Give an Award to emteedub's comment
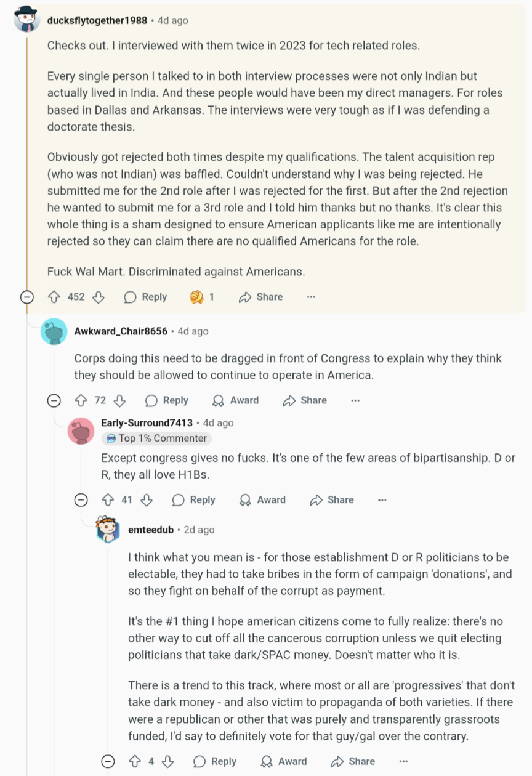Image resolution: width=532 pixels, height=776 pixels. pyautogui.click(x=284, y=761)
